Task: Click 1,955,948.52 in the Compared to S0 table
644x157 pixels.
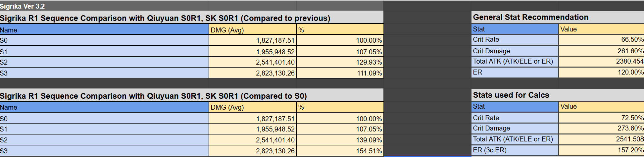Action: point(253,129)
